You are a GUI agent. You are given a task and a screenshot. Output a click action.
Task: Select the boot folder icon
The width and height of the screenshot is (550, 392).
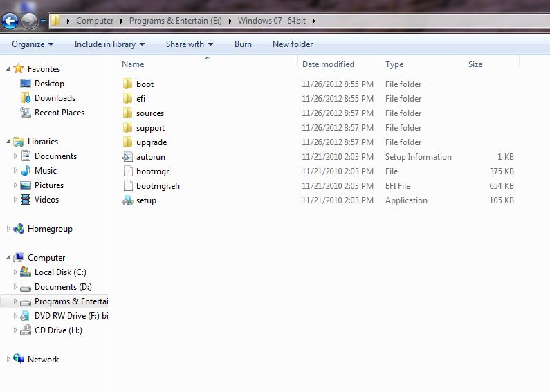pyautogui.click(x=128, y=84)
